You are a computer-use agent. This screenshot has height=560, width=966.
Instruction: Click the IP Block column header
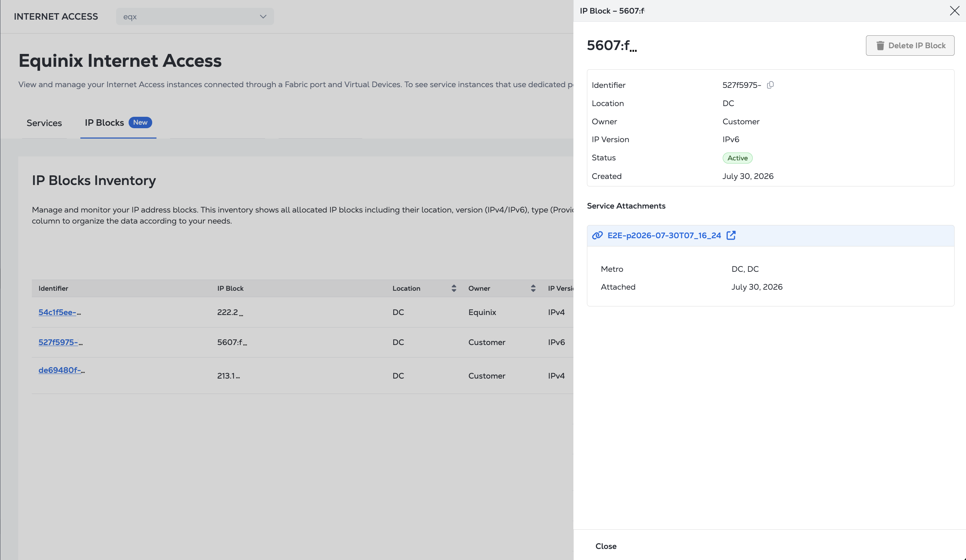pos(230,288)
